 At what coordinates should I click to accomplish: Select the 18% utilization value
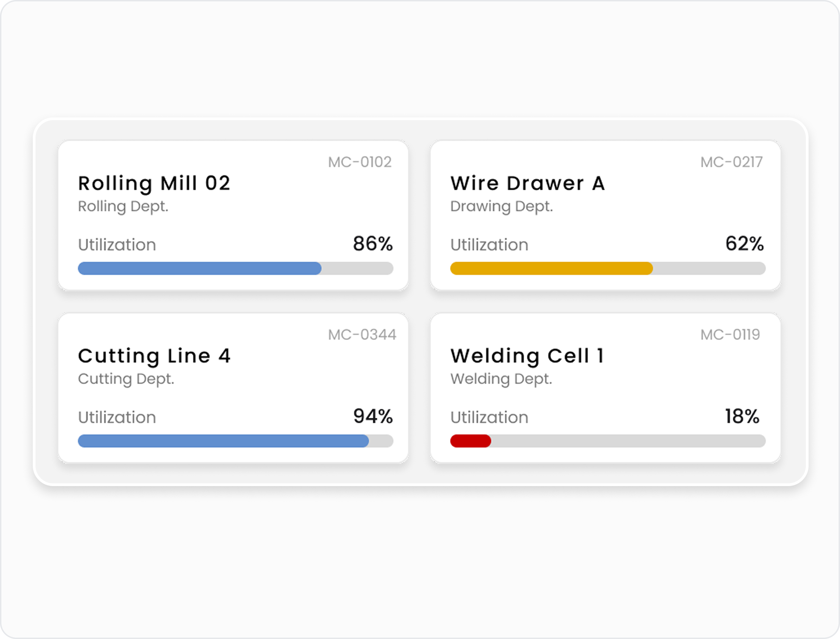(x=742, y=416)
